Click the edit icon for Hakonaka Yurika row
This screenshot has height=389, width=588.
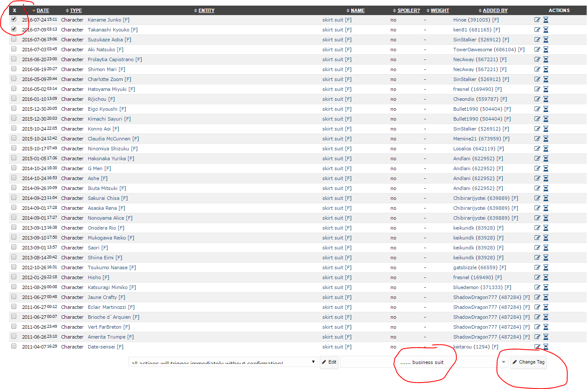coord(537,159)
